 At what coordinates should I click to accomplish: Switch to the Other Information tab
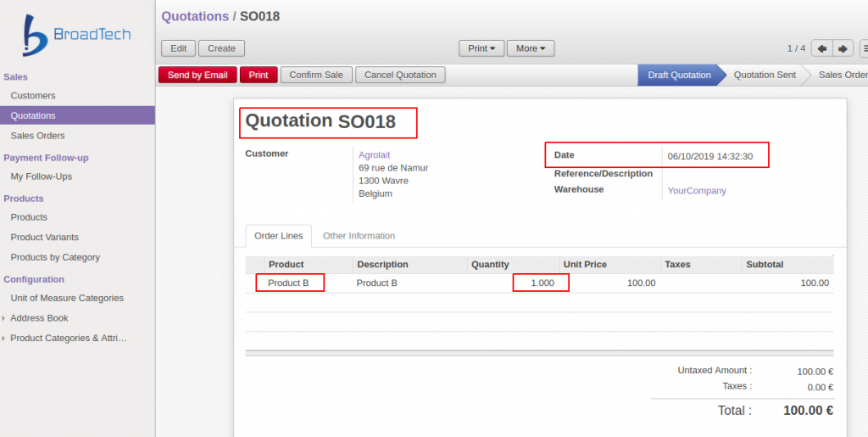(359, 236)
